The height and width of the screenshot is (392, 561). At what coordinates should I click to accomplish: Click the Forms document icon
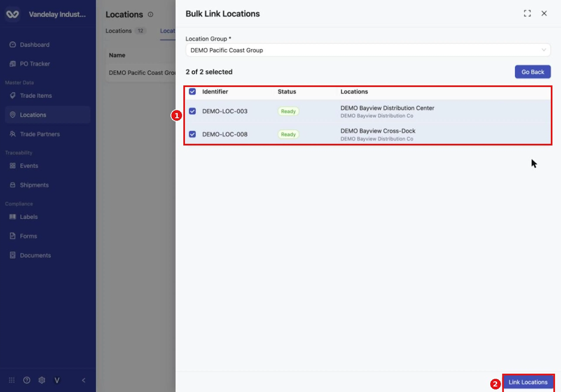(12, 236)
